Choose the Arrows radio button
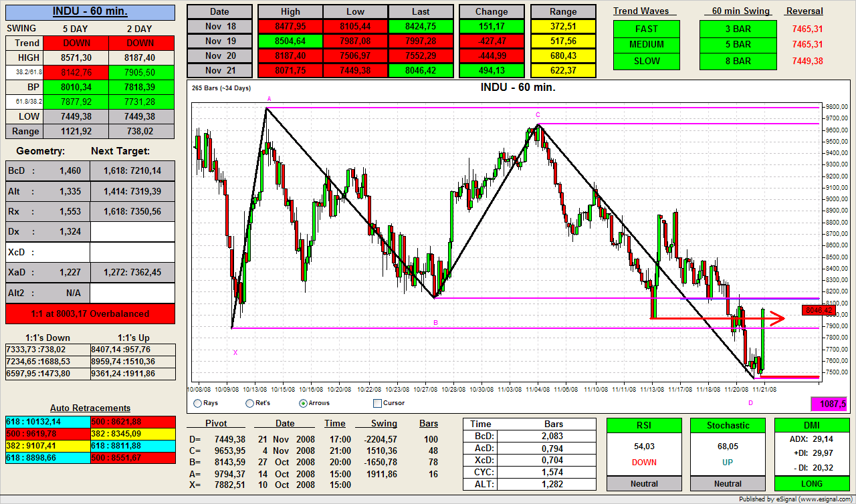The height and width of the screenshot is (504, 856). tap(303, 403)
